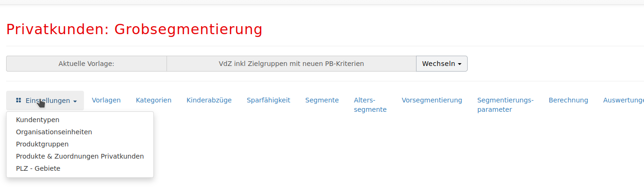644x189 pixels.
Task: Switch to the Vorlagen tab
Action: click(106, 100)
